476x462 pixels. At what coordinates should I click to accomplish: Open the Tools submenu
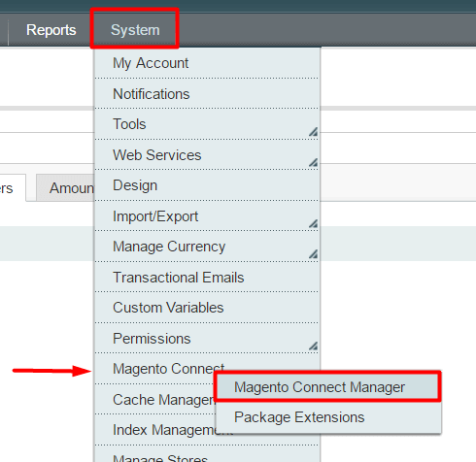tap(207, 124)
